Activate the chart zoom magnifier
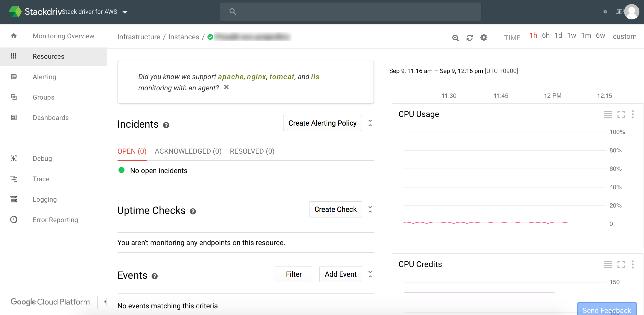 456,38
